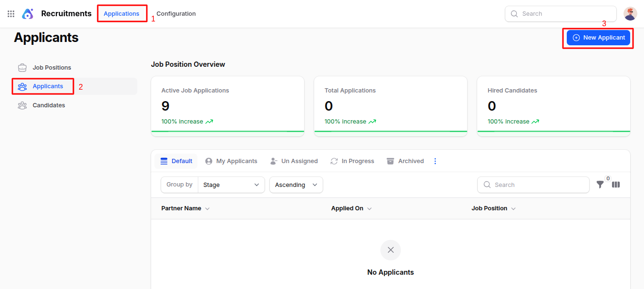Select the Default view
The height and width of the screenshot is (289, 644).
click(176, 161)
